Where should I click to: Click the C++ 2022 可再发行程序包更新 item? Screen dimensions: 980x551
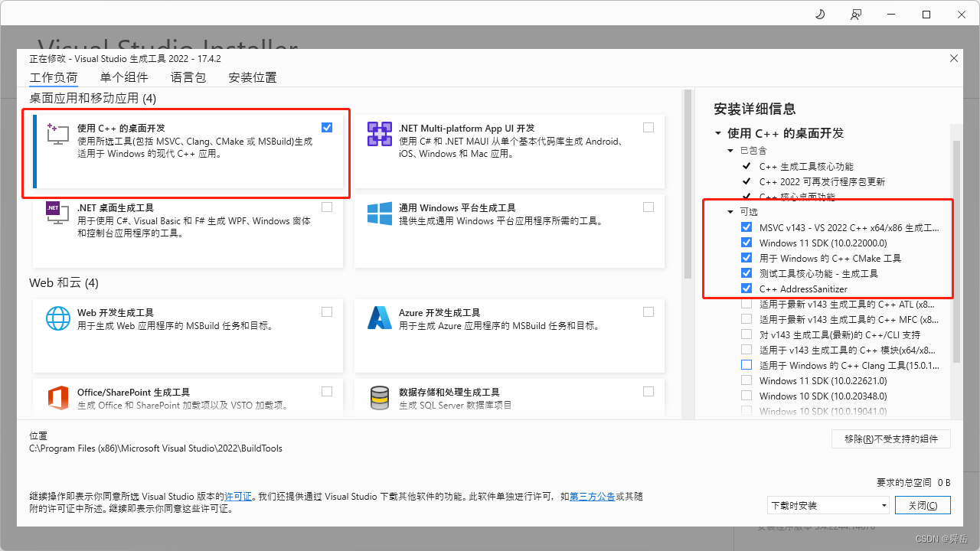click(x=822, y=181)
